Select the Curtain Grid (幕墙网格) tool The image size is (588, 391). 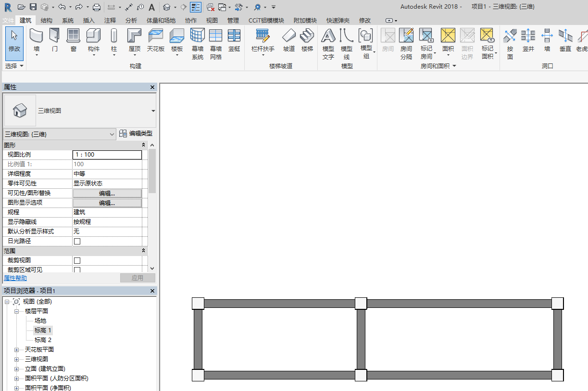[216, 43]
